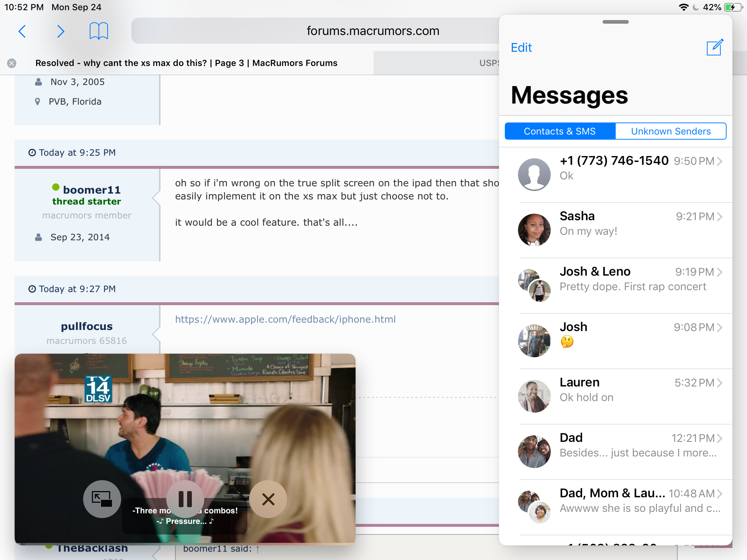Open Dad's conversation
This screenshot has width=747, height=560.
pyautogui.click(x=616, y=452)
